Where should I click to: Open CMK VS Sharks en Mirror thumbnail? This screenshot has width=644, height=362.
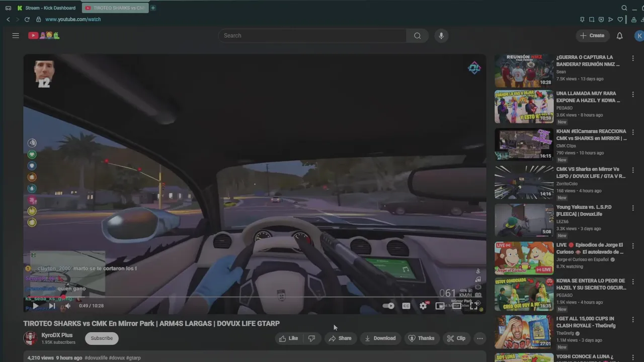coord(524,183)
